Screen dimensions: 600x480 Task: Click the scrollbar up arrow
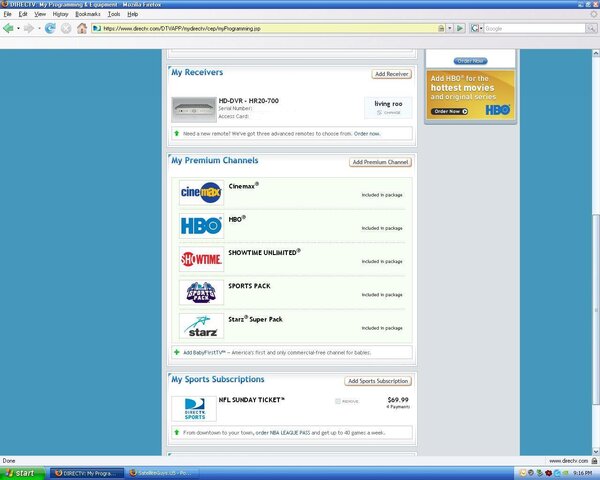596,53
